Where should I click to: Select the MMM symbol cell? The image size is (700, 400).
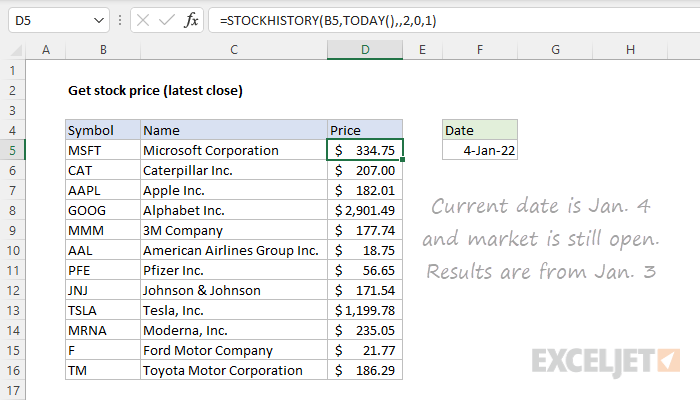tap(103, 230)
